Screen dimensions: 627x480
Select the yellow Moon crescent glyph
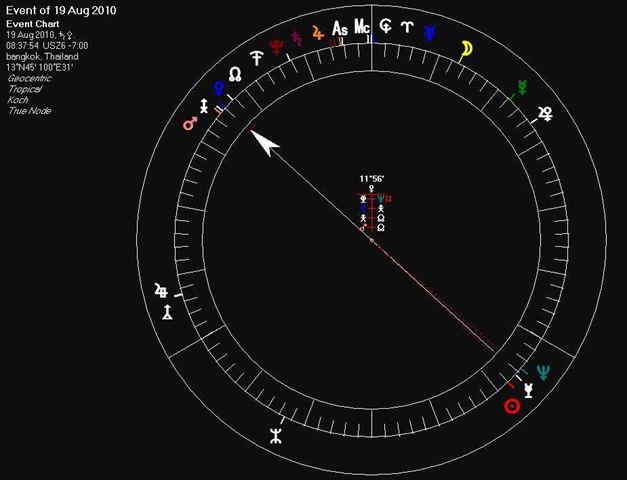[467, 48]
